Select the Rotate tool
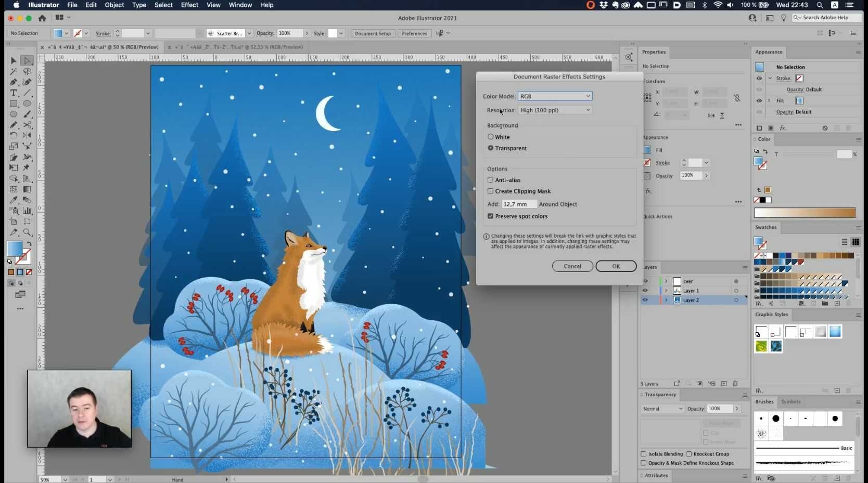 pyautogui.click(x=14, y=135)
